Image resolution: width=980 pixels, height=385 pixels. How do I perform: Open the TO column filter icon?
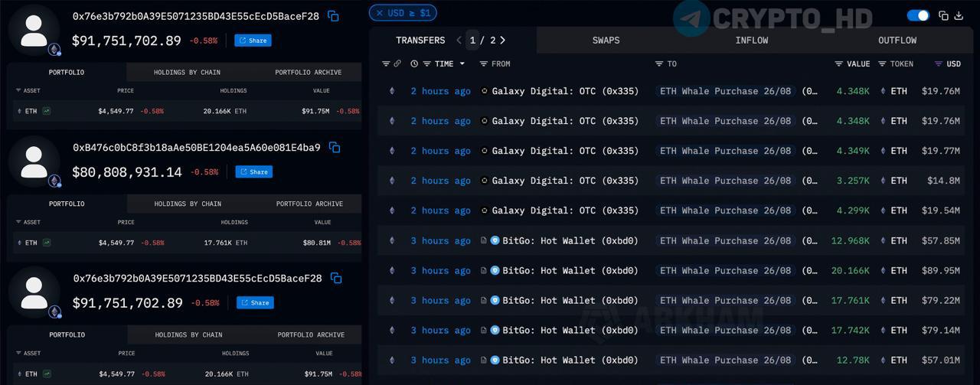click(659, 64)
